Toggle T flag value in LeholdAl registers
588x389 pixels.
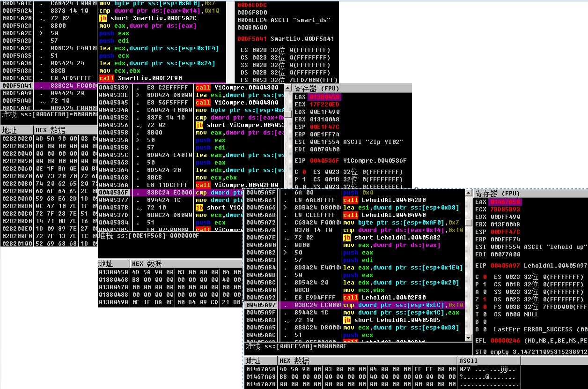pyautogui.click(x=485, y=314)
